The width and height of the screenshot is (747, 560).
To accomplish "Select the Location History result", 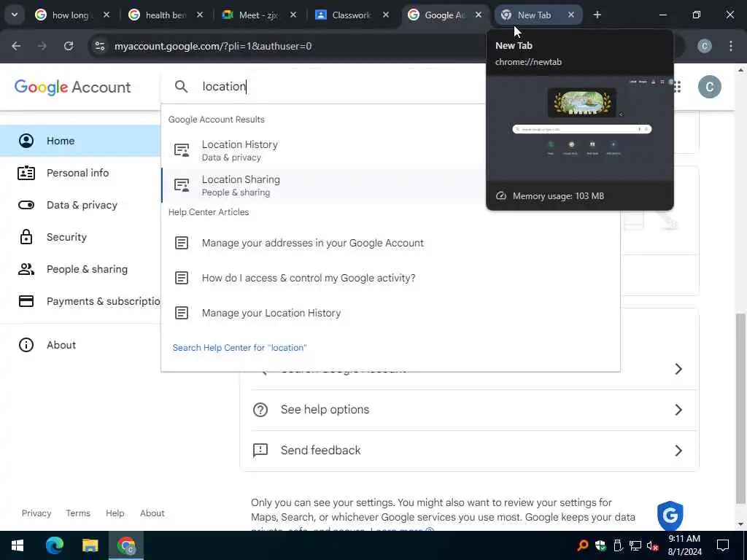I will pos(323,150).
